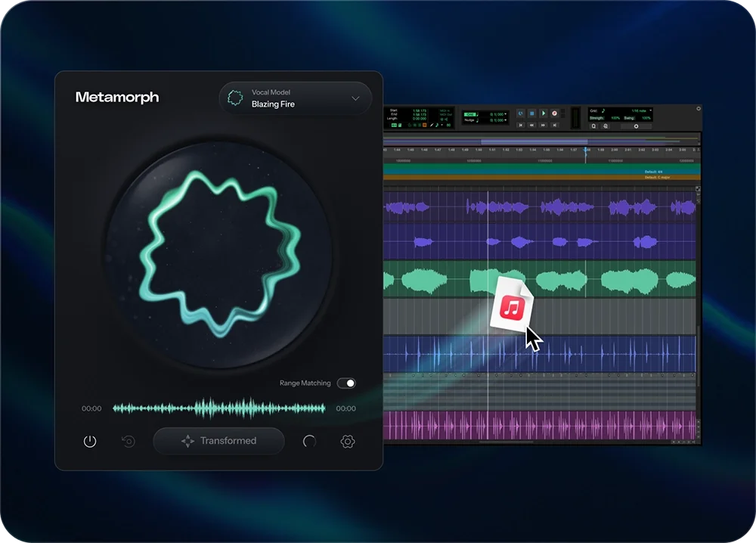This screenshot has height=543, width=756.
Task: Click the glowing vocal orb visualization
Action: pos(219,254)
